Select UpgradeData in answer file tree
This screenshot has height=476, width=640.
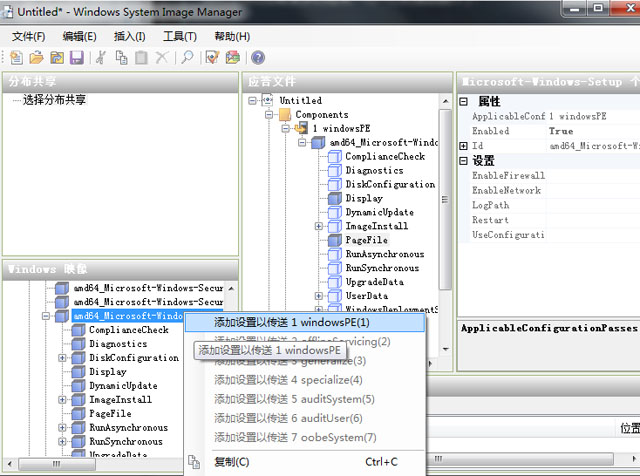click(x=375, y=282)
